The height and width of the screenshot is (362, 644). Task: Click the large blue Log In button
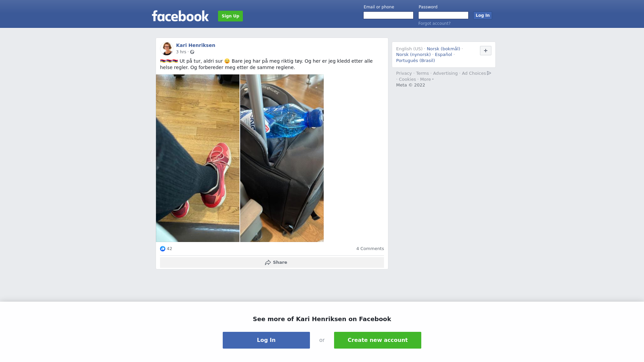[x=266, y=340]
